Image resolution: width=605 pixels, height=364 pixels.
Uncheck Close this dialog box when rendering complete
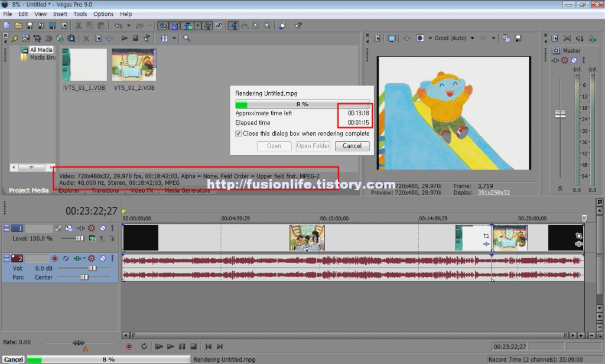click(239, 134)
